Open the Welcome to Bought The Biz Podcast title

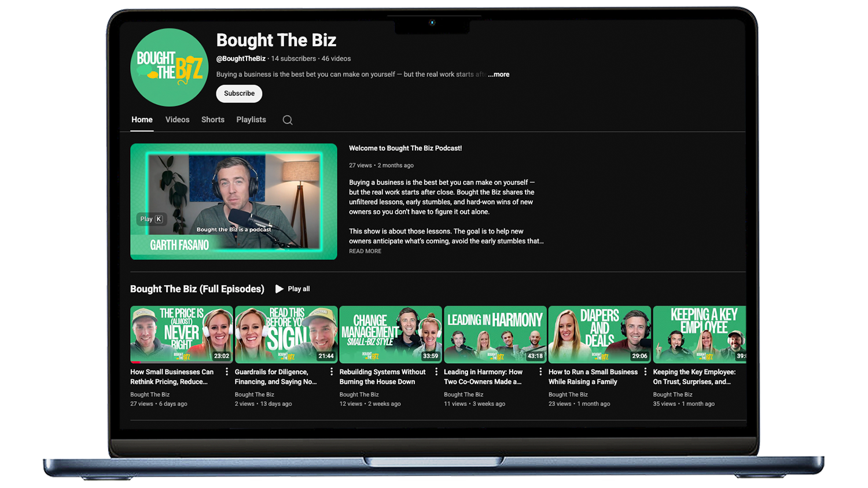click(x=405, y=149)
